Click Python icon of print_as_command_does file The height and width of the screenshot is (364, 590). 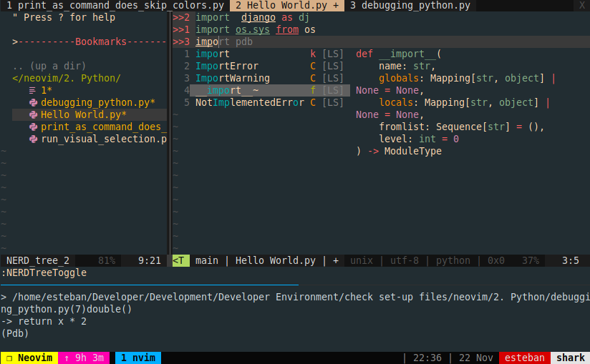pos(33,127)
